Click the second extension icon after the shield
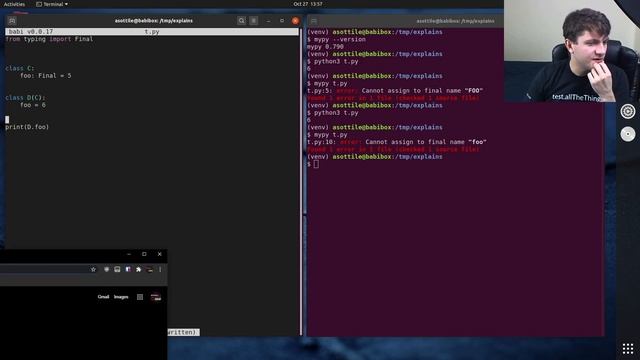This screenshot has width=640, height=360. pyautogui.click(x=117, y=269)
